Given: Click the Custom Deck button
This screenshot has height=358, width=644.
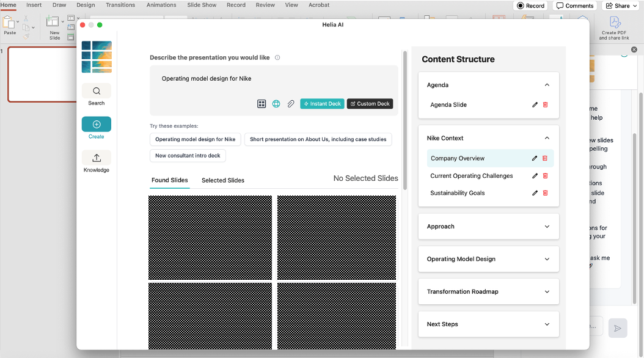Looking at the screenshot, I should (x=370, y=104).
